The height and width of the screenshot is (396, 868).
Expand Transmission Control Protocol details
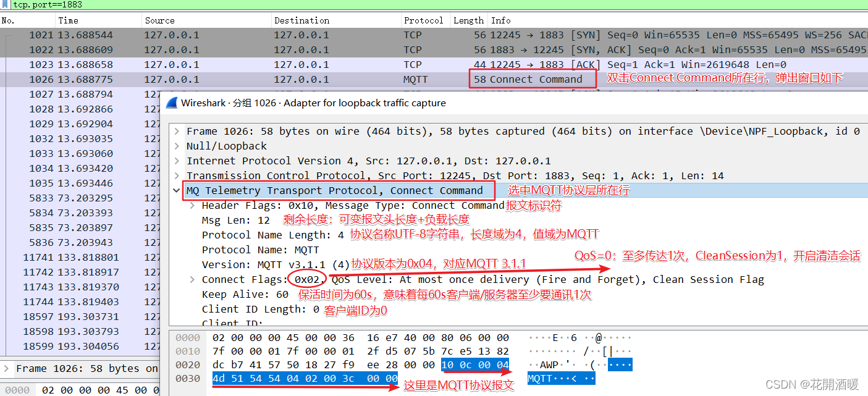176,175
